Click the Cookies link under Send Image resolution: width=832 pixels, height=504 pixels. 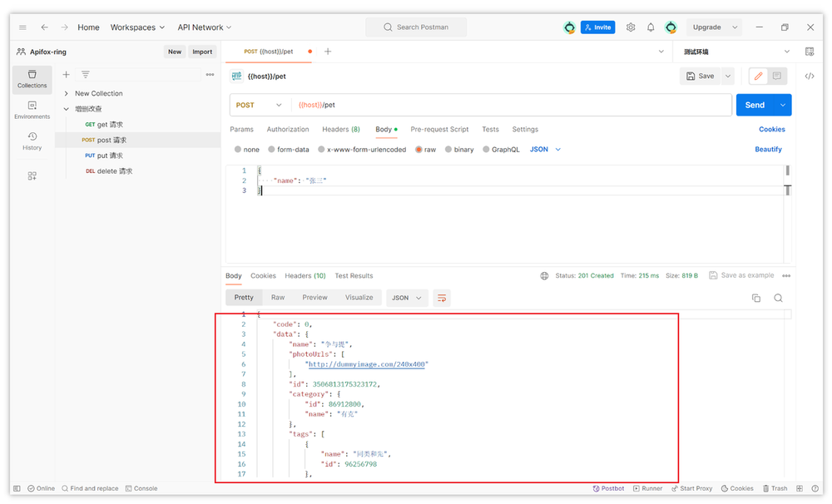[x=771, y=130]
